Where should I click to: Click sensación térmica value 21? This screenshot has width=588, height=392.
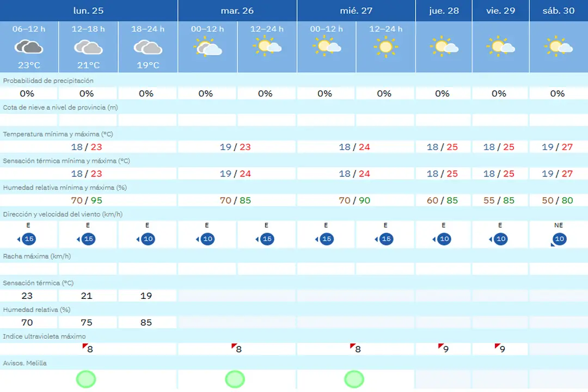point(87,296)
